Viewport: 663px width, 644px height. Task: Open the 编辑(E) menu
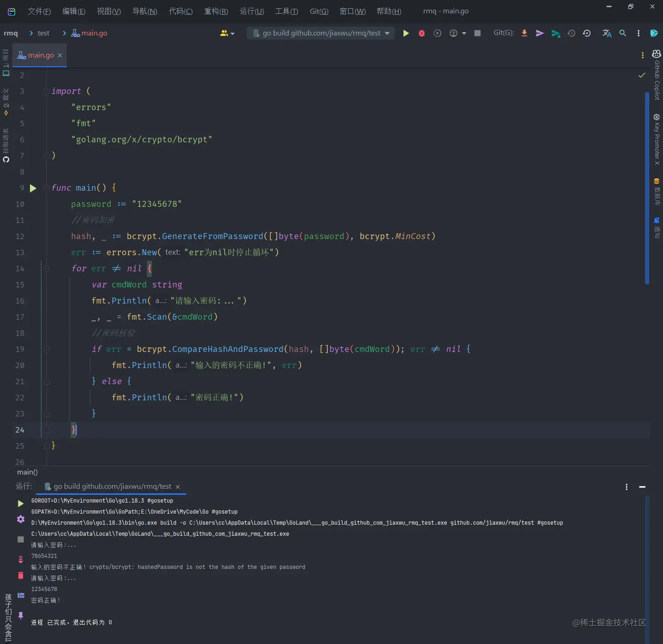[x=74, y=11]
